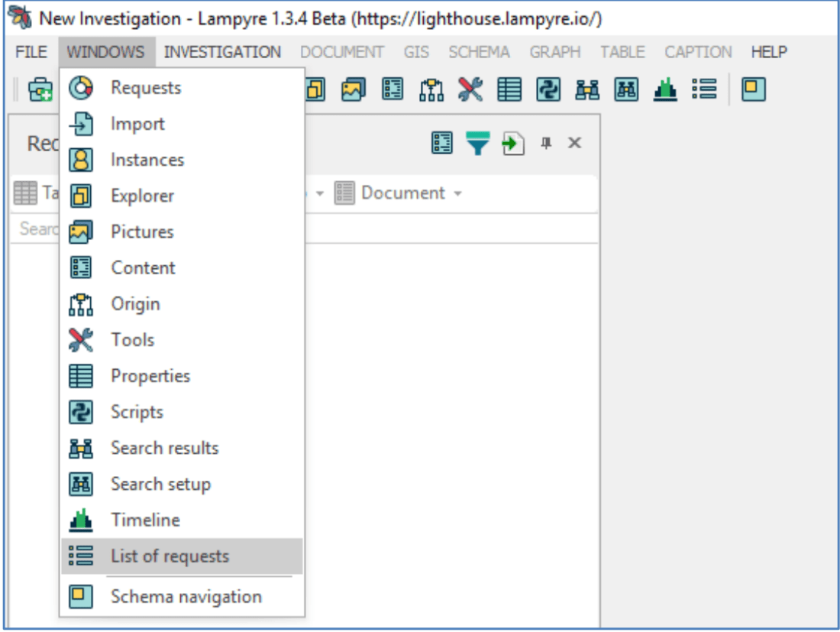Open the FILE menu
The image size is (840, 632).
click(31, 52)
